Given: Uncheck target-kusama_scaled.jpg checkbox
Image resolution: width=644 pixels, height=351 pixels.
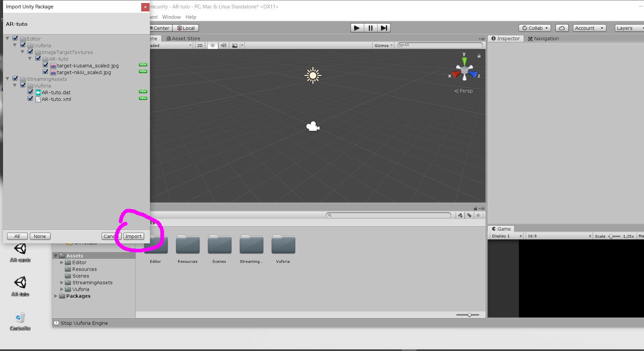Looking at the screenshot, I should click(x=46, y=65).
